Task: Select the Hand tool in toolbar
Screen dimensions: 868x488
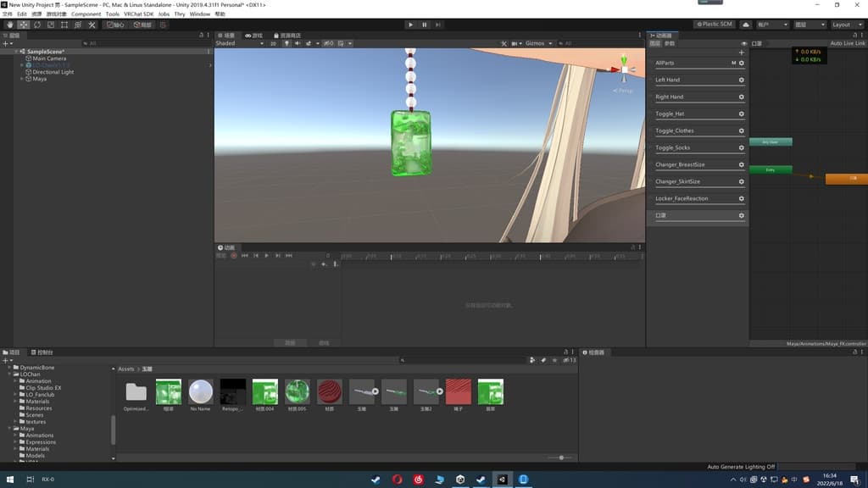Action: (10, 25)
